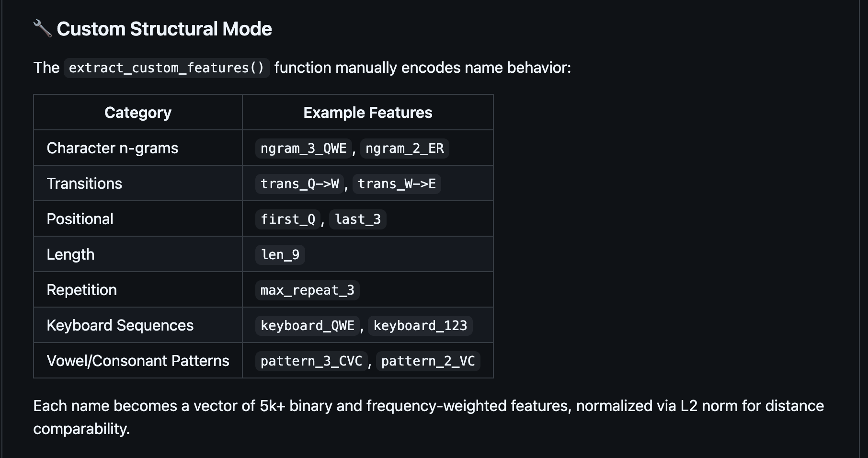Click the max_repeat_3 code chip
Viewport: 868px width, 458px height.
point(307,290)
